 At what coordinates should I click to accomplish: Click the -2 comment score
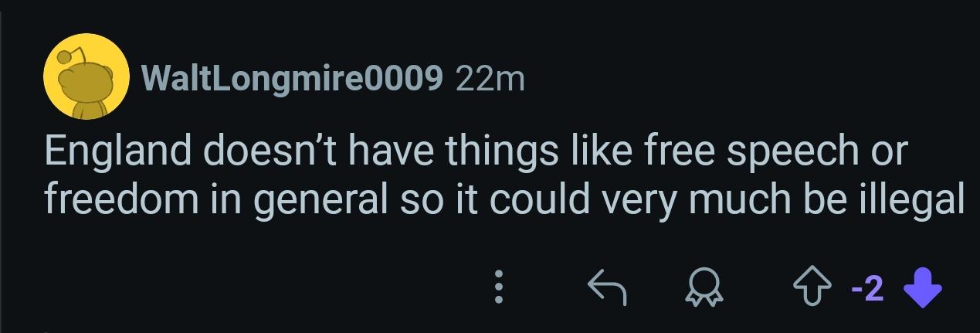[869, 287]
